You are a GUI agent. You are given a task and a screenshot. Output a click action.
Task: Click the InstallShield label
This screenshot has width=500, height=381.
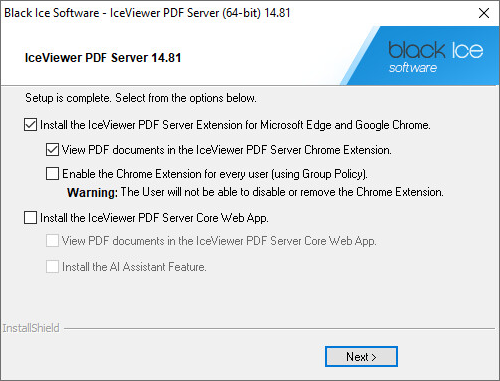pos(31,328)
